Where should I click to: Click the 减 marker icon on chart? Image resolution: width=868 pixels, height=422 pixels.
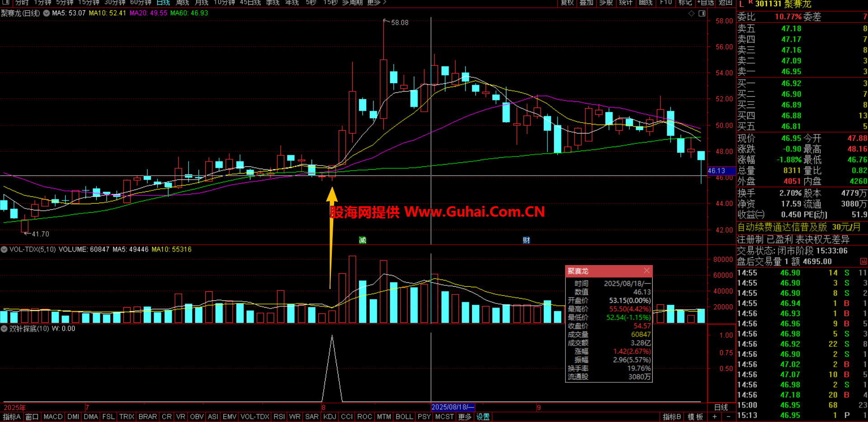(363, 240)
